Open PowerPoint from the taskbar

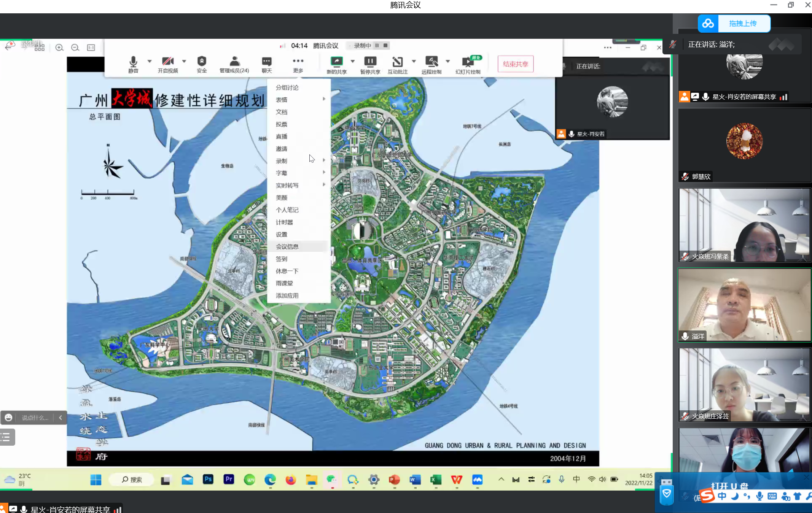394,480
